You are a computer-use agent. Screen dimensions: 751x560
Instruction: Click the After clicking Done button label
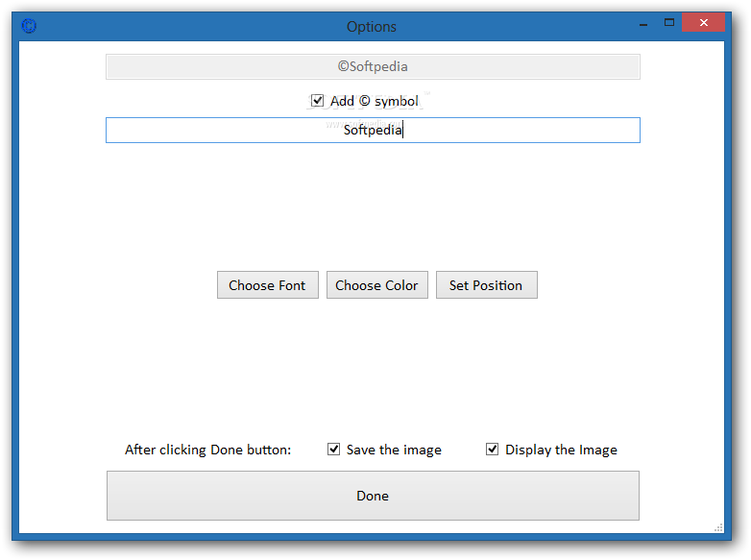(x=207, y=450)
